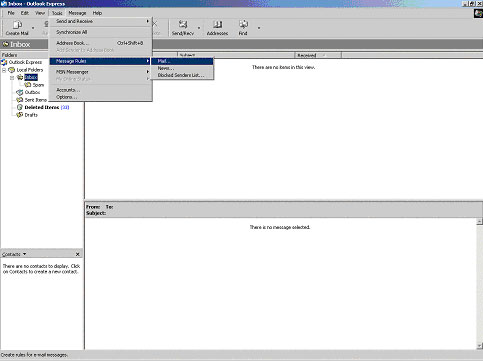Open Accounts from Tools menu
The height and width of the screenshot is (361, 483).
101,90
